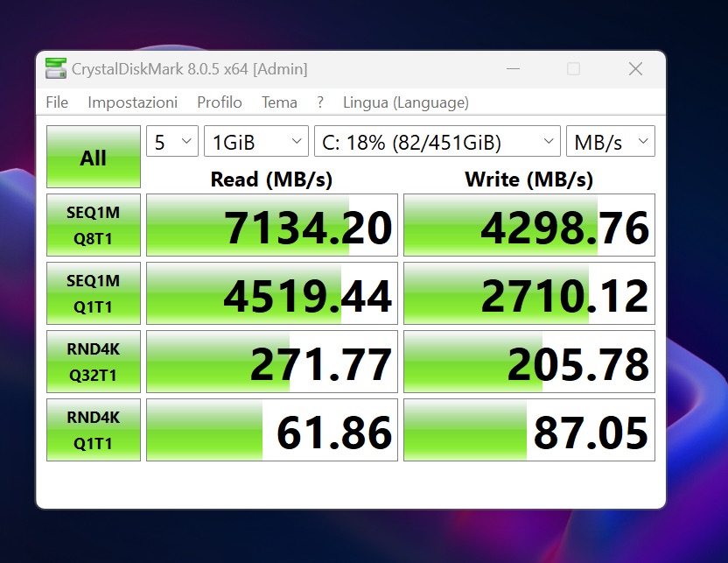Start the SEQ1M Q1T1 test
This screenshot has width=728, height=563.
pyautogui.click(x=94, y=293)
